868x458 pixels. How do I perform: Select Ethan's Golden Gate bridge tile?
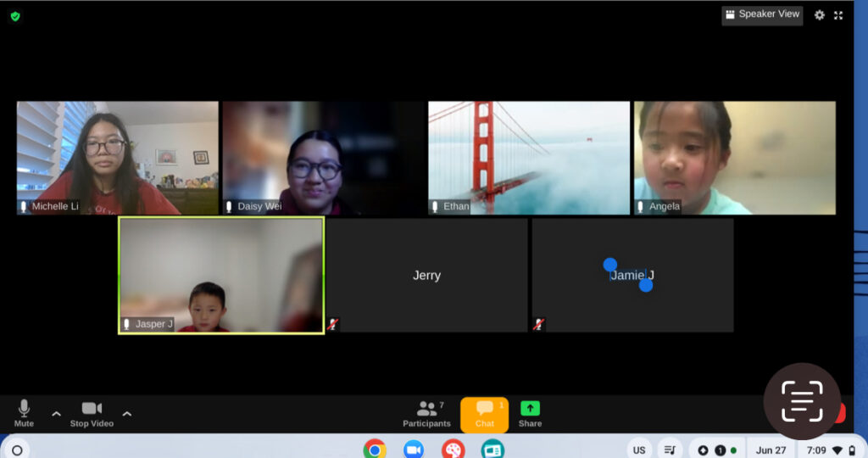[529, 158]
